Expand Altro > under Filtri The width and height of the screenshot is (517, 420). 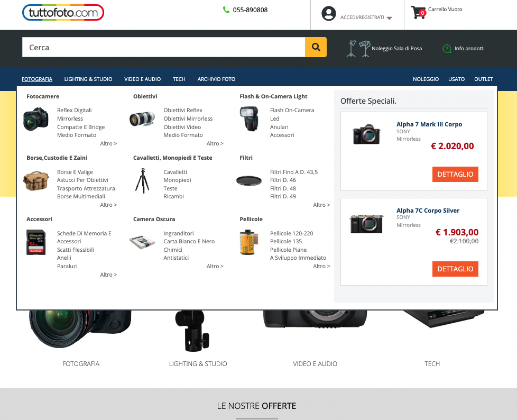click(x=321, y=205)
